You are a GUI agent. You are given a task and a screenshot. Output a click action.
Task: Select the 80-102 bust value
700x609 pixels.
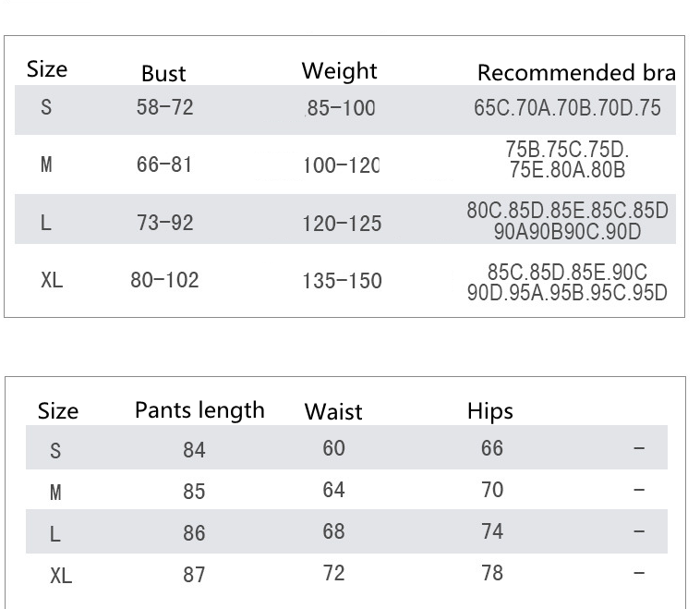tap(164, 280)
